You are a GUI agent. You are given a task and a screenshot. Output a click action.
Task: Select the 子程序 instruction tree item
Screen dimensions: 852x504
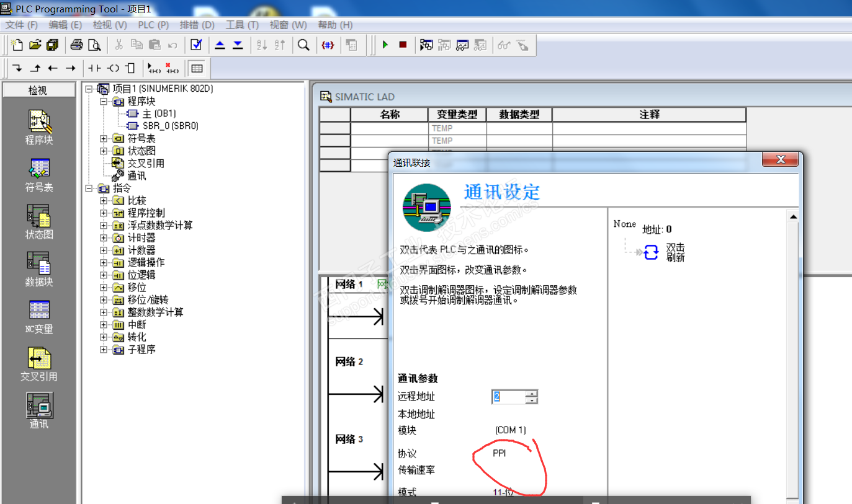(141, 350)
